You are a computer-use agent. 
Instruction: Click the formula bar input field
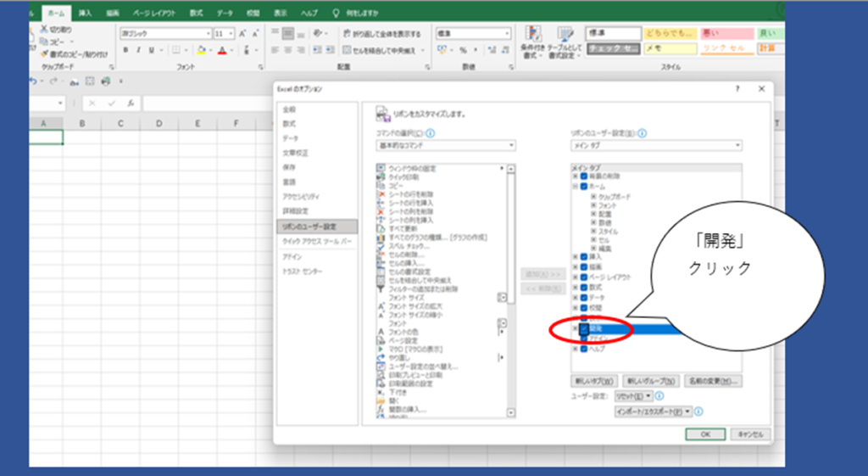coord(207,103)
